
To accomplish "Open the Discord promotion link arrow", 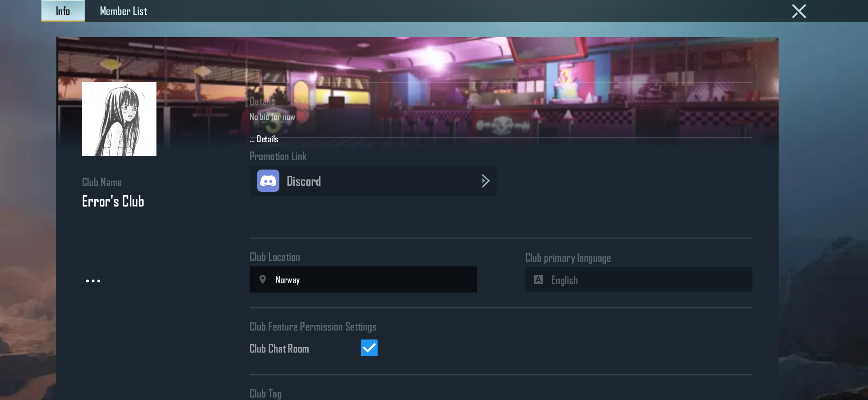I will (x=485, y=181).
